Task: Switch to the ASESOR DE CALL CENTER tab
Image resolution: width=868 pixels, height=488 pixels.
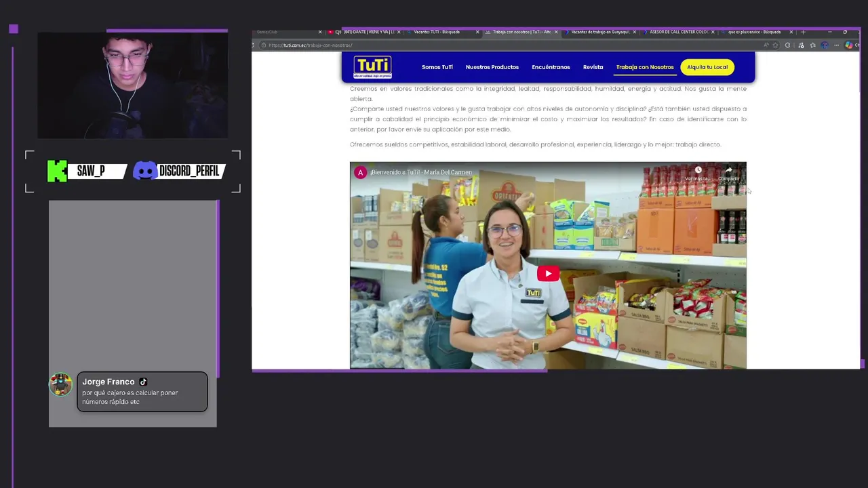Action: (x=677, y=32)
